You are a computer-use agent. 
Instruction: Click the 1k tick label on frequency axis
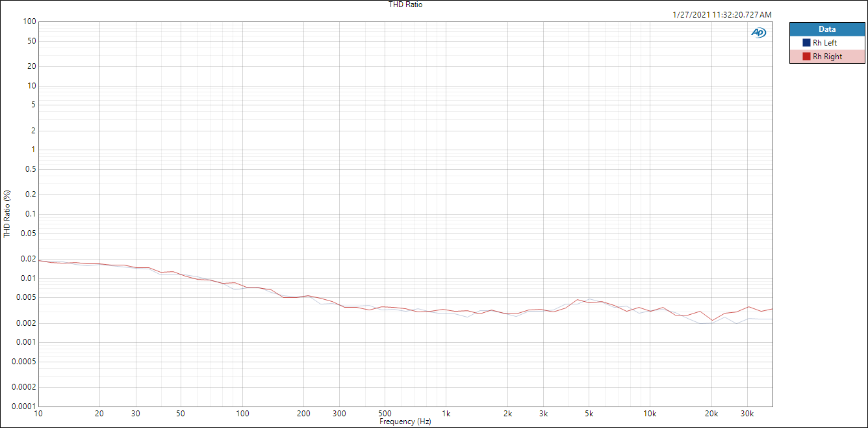click(x=446, y=414)
